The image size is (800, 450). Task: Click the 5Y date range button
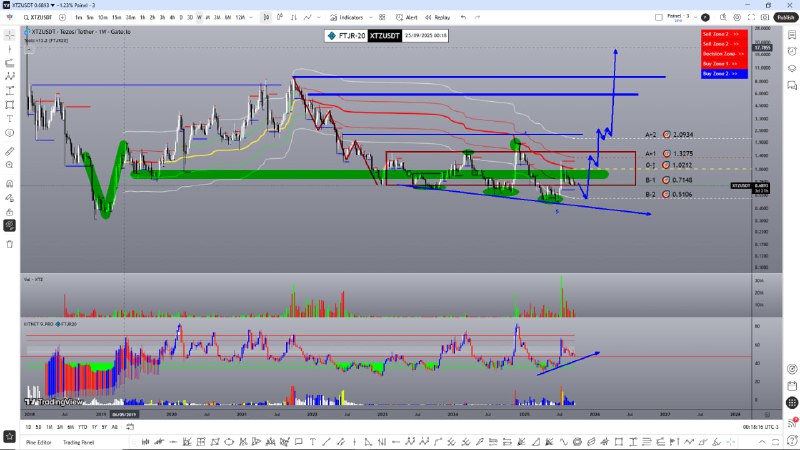103,426
